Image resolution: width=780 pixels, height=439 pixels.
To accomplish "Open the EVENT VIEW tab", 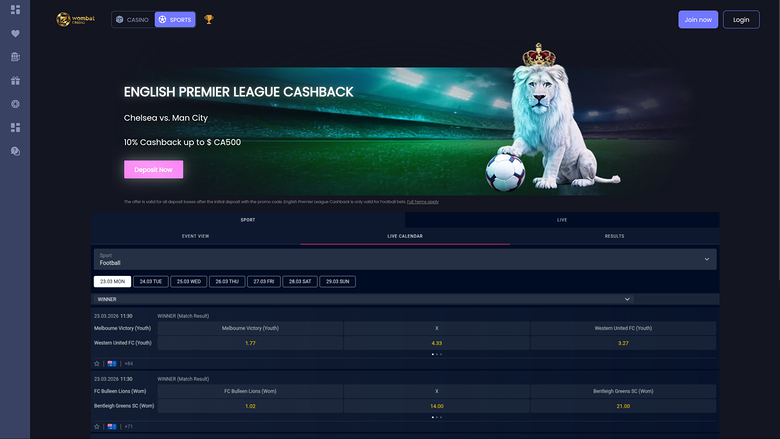I will [x=195, y=236].
